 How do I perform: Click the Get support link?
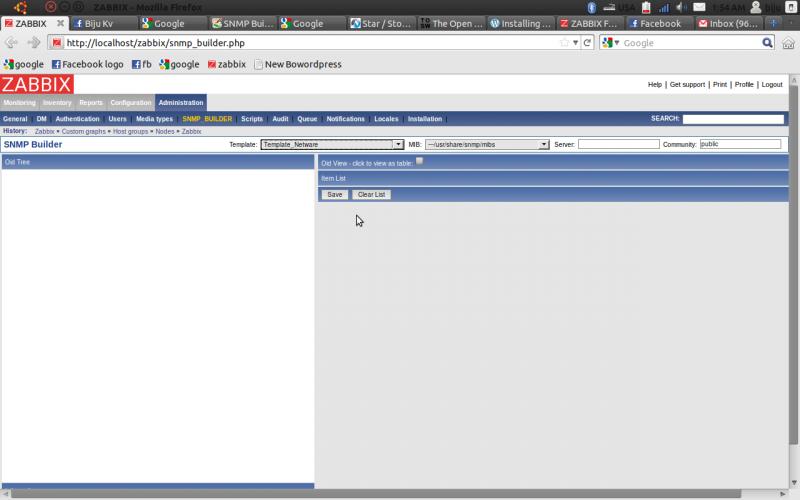click(687, 85)
